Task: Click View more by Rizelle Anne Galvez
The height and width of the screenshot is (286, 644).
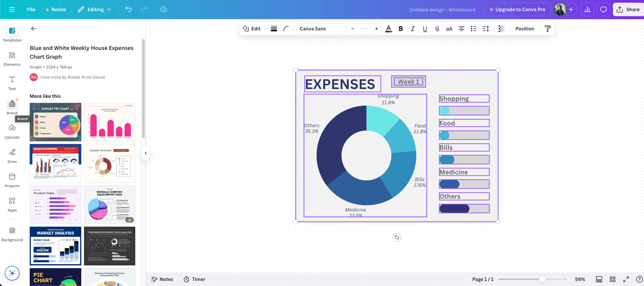Action: pyautogui.click(x=73, y=77)
